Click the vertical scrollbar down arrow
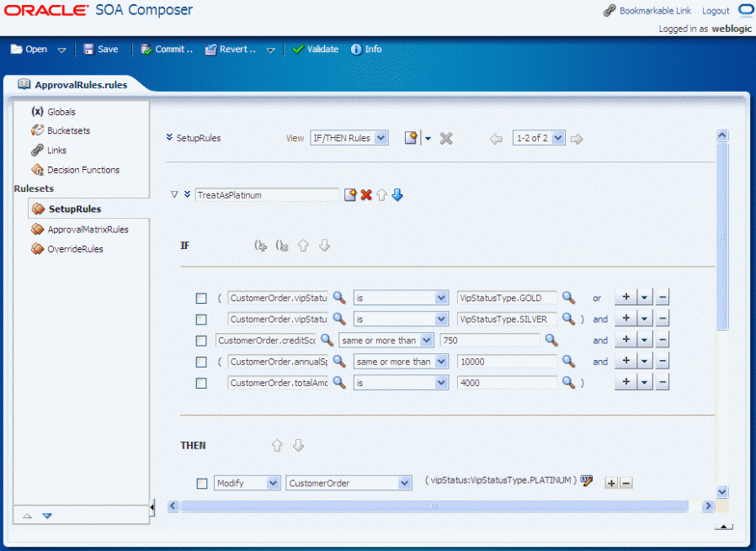 (721, 492)
